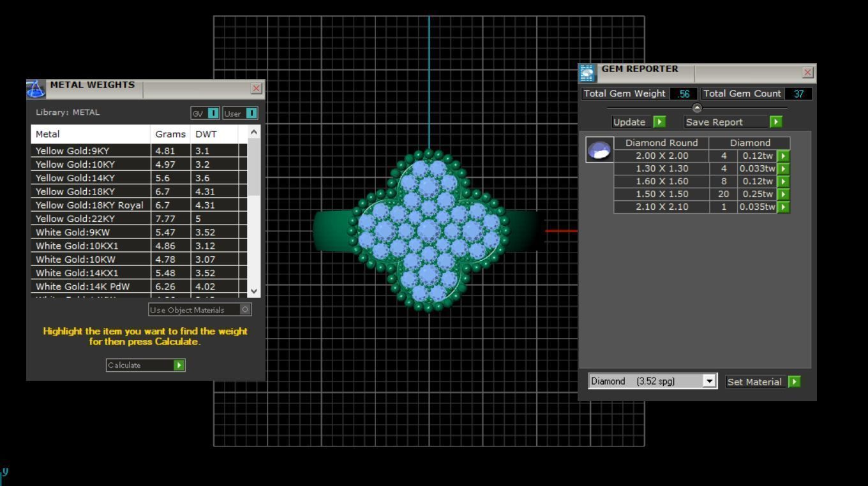The height and width of the screenshot is (486, 868).
Task: Click the Metal column header
Action: (91, 134)
